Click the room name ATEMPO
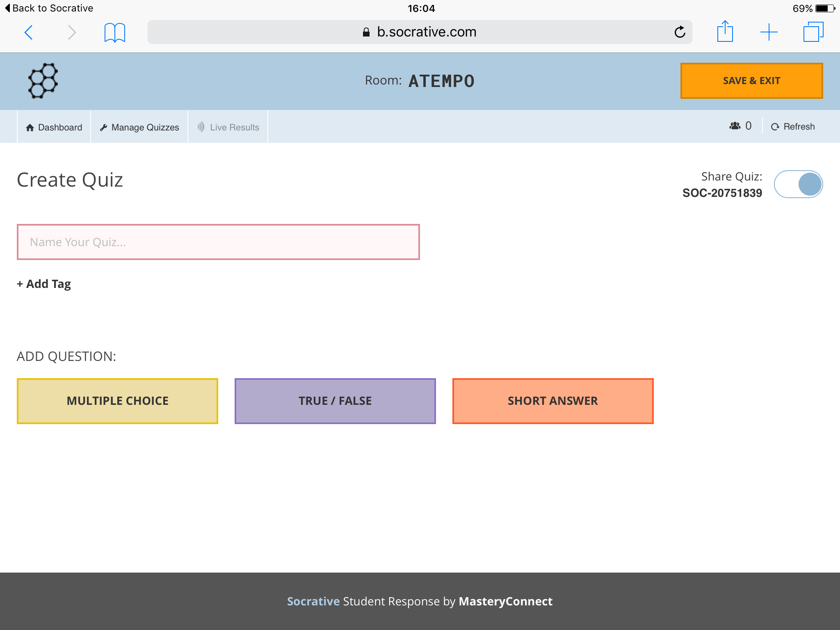Image resolution: width=840 pixels, height=630 pixels. (x=441, y=81)
